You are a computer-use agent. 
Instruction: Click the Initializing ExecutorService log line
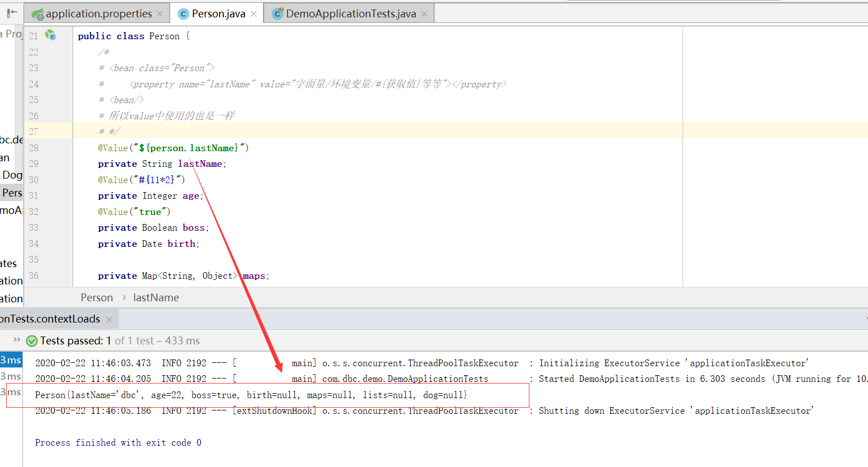coord(422,363)
